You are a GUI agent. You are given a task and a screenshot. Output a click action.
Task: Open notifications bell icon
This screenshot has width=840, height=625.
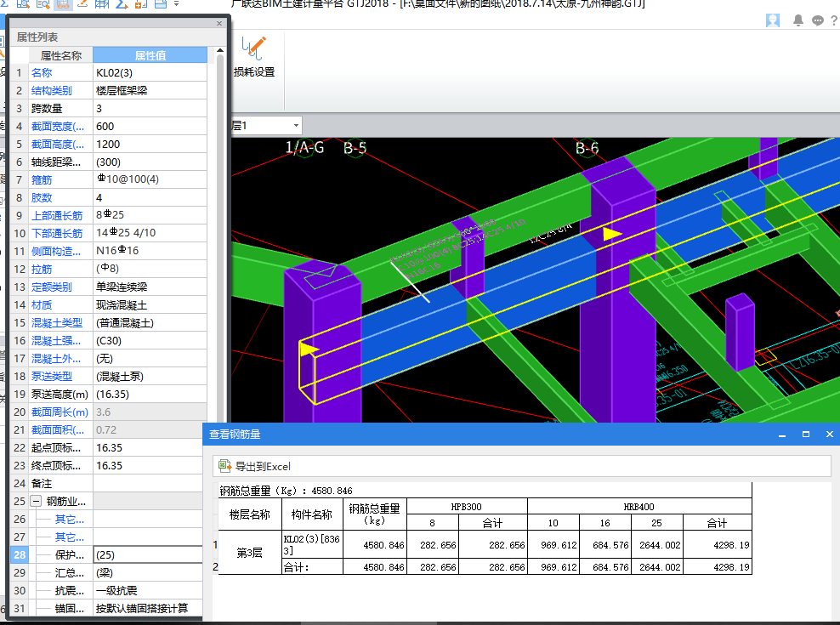pyautogui.click(x=797, y=20)
